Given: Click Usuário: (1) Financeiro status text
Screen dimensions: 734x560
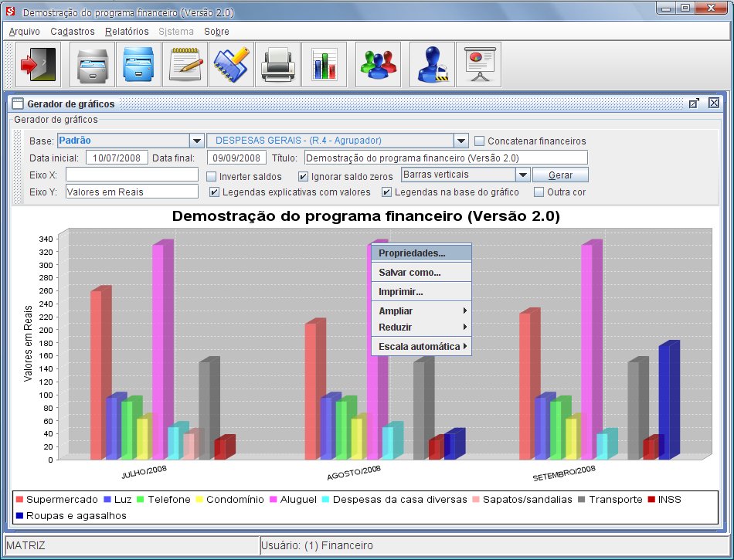Looking at the screenshot, I should pos(317,545).
